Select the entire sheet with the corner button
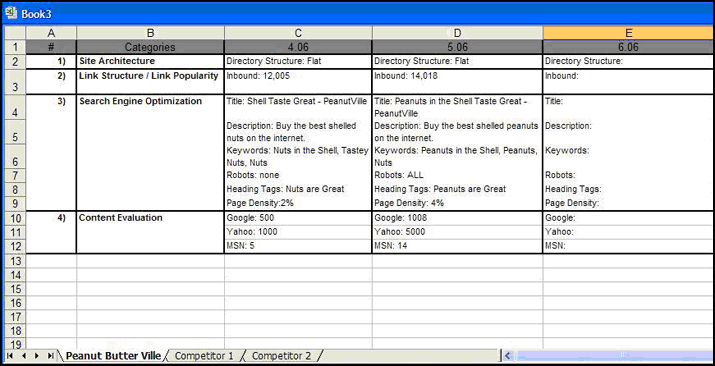This screenshot has width=715, height=366. [15, 33]
